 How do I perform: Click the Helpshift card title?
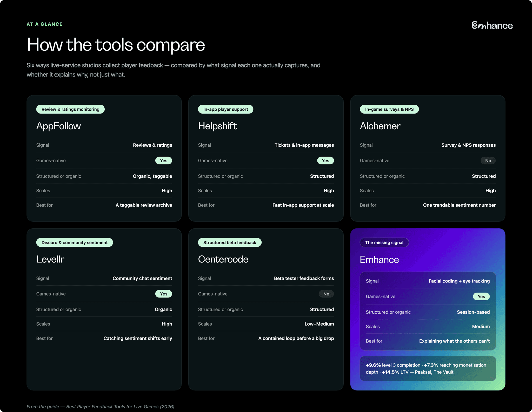tap(217, 126)
